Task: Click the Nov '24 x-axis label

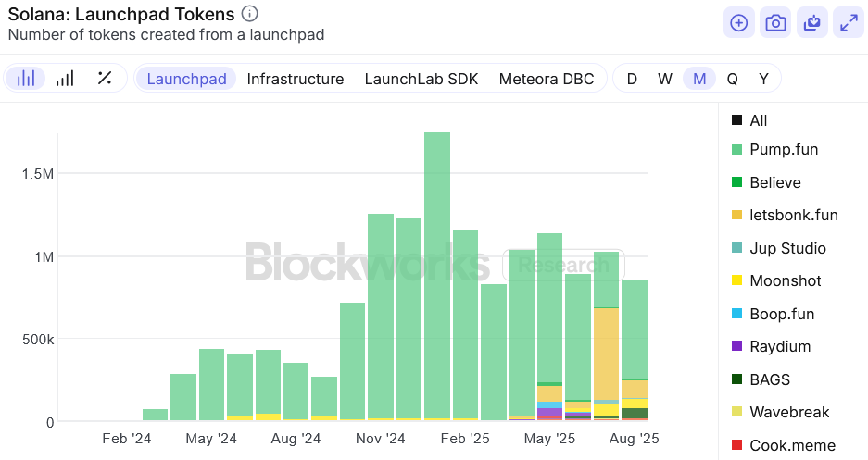Action: tap(381, 439)
